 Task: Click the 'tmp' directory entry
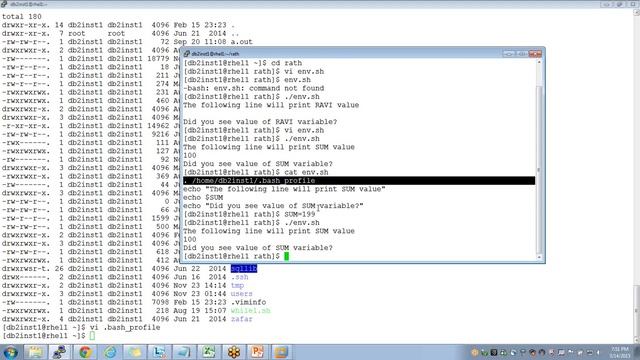click(x=237, y=285)
